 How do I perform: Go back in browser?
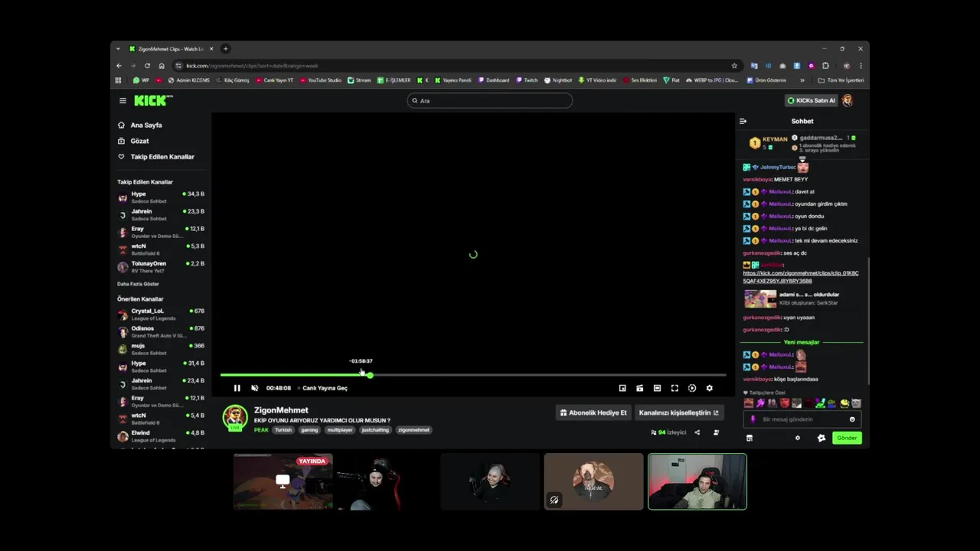119,66
